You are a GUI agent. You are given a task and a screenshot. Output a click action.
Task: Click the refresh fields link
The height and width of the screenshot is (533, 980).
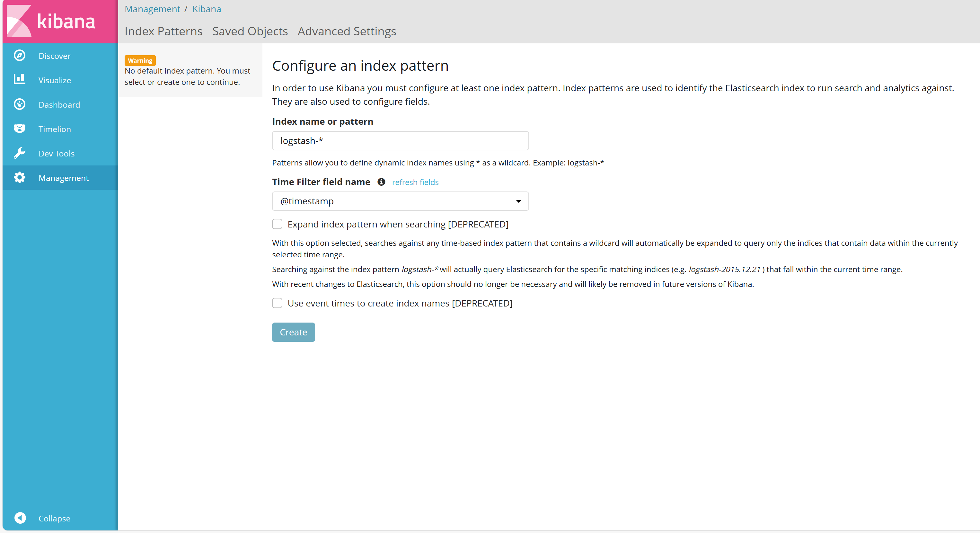coord(415,182)
